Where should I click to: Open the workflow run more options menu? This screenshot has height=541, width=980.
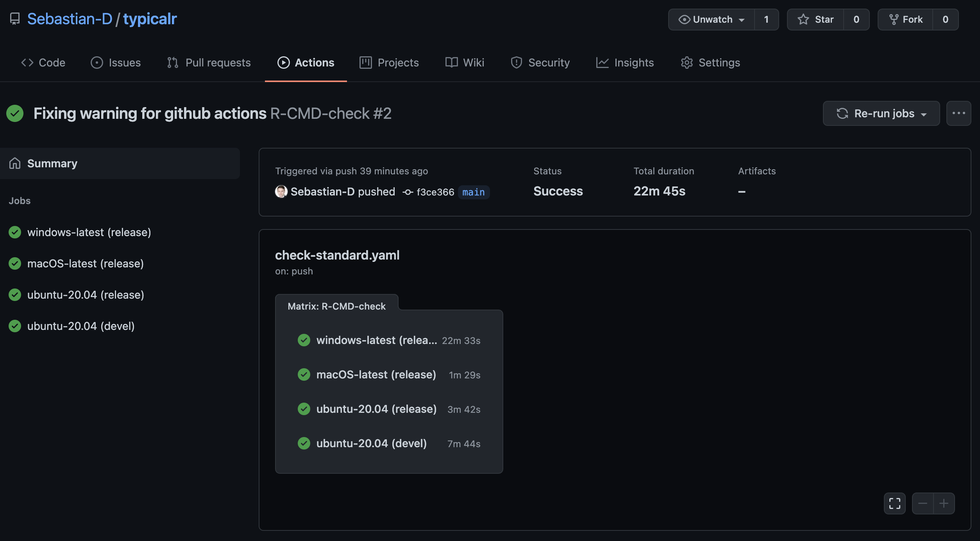point(959,113)
